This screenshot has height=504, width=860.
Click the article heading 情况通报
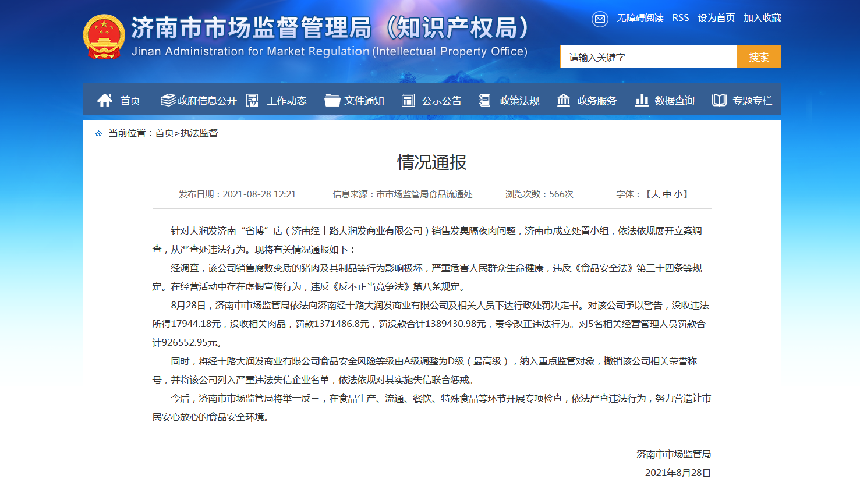tap(432, 162)
